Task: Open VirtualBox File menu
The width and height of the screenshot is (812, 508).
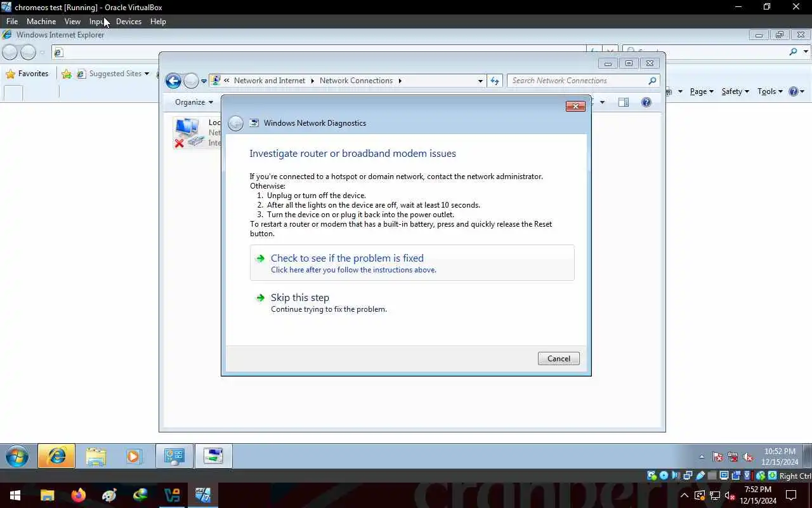Action: pos(12,22)
